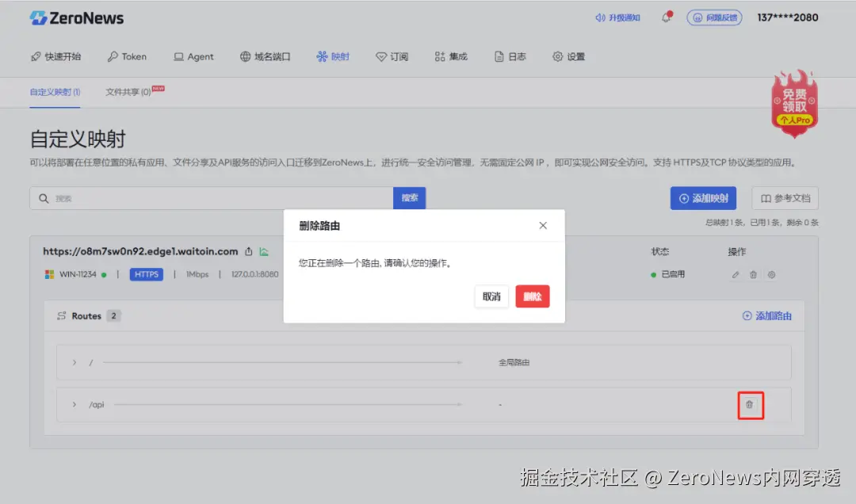Click the global route label

coord(514,362)
